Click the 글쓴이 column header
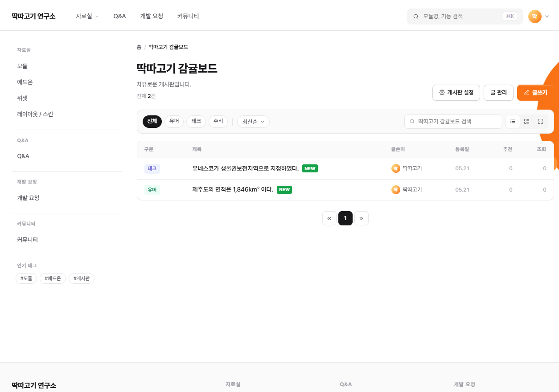559x392 pixels. click(398, 150)
